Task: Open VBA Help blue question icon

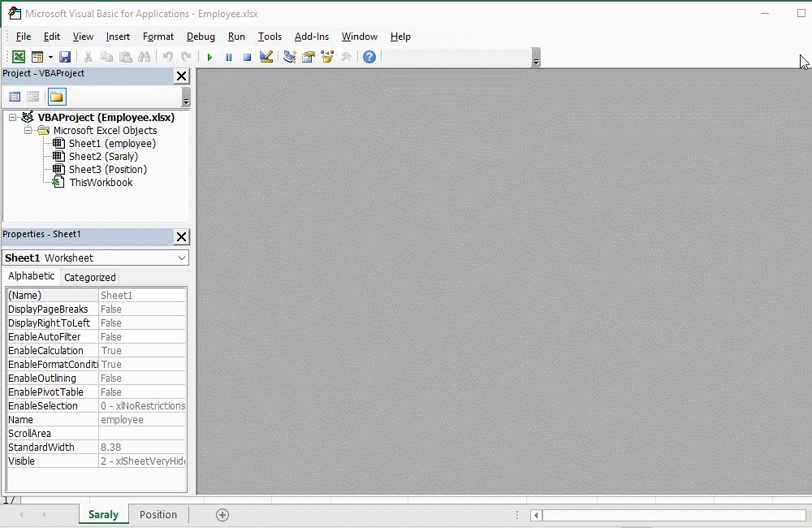Action: tap(369, 57)
